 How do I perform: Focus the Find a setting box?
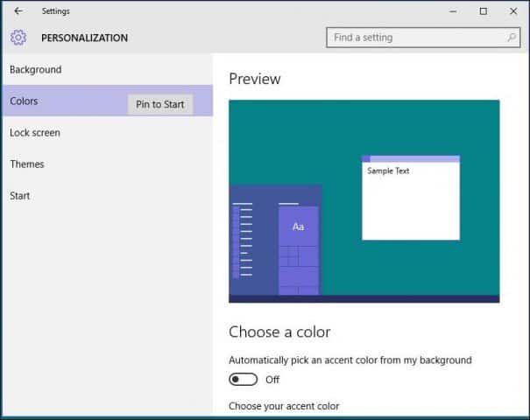(423, 38)
